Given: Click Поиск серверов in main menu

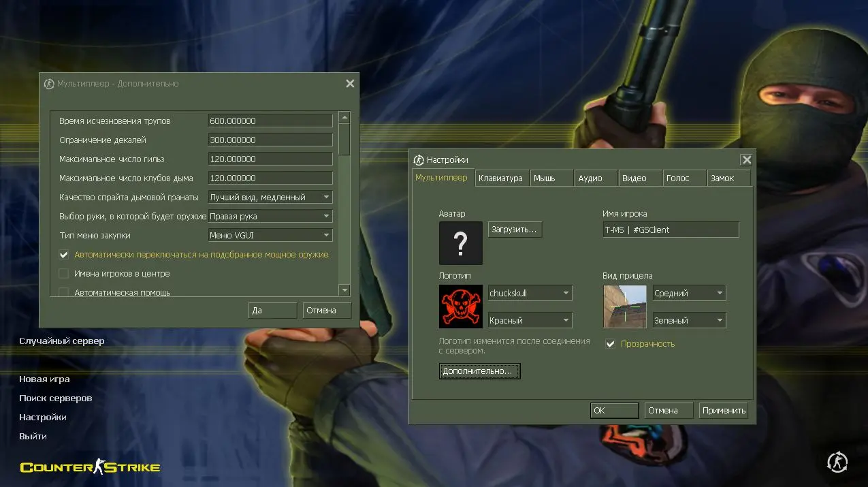Looking at the screenshot, I should 56,398.
